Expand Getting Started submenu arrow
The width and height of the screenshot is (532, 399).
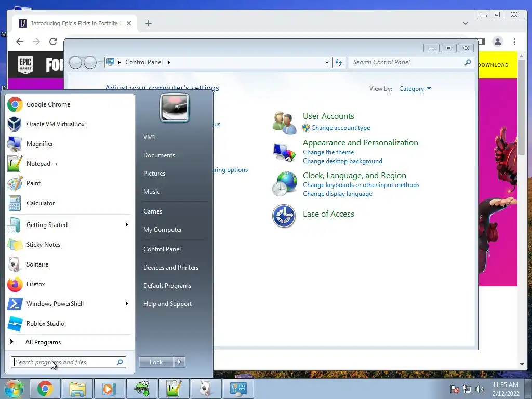127,225
